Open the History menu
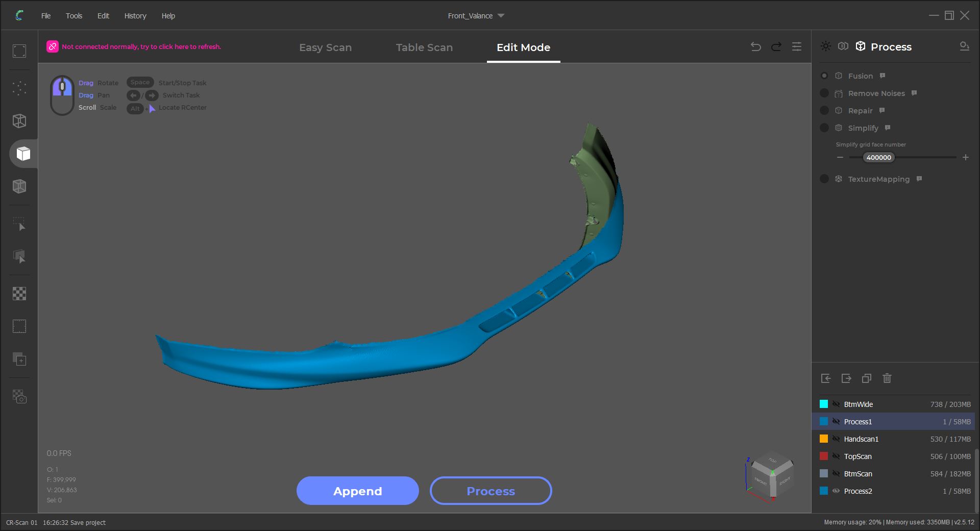Image resolution: width=980 pixels, height=531 pixels. (x=135, y=16)
